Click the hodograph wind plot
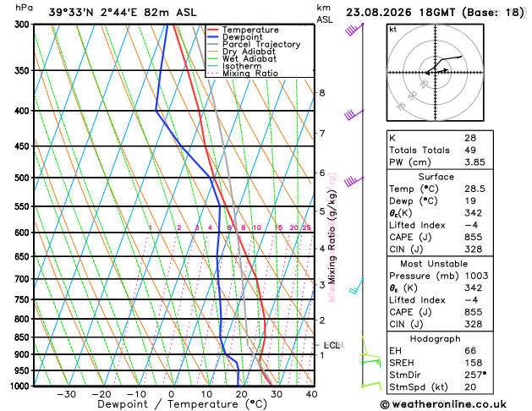The height and width of the screenshot is (411, 532). coord(436,73)
